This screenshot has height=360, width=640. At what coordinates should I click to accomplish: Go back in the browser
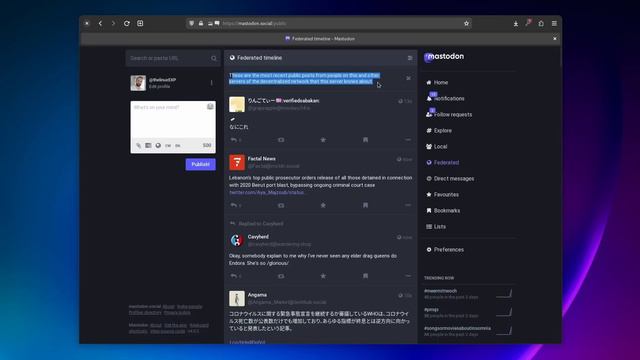tap(100, 23)
